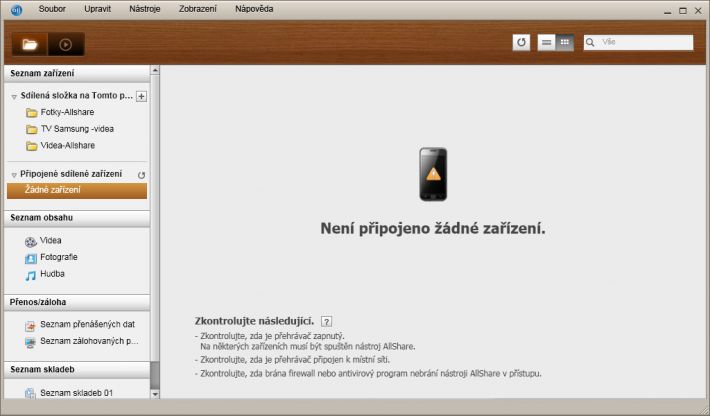Viewport: 710px width, 416px height.
Task: Switch to the folder library view button
Action: 30,44
